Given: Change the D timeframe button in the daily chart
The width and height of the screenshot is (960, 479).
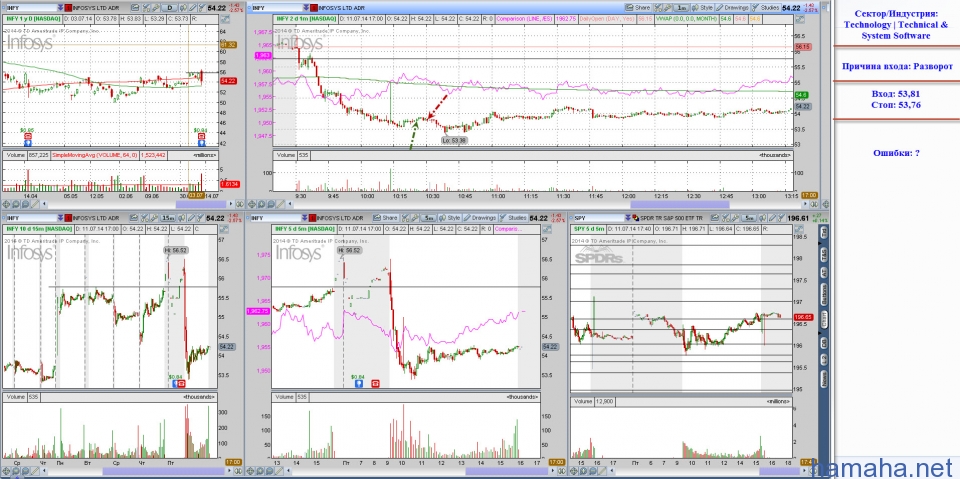Looking at the screenshot, I should point(170,7).
